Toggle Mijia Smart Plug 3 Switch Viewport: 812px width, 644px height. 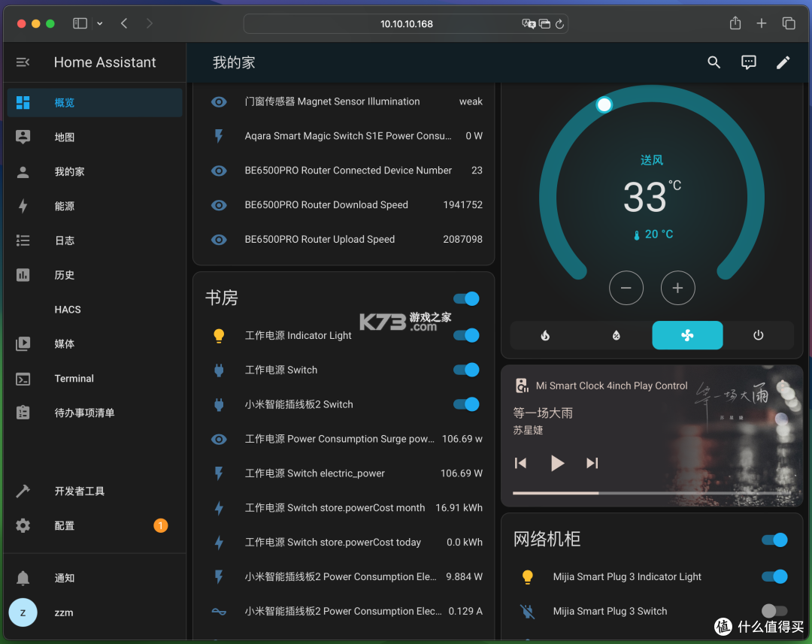[774, 611]
